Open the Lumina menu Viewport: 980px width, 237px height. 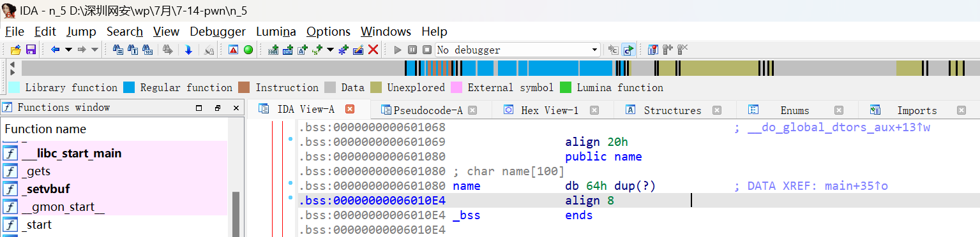[x=276, y=31]
